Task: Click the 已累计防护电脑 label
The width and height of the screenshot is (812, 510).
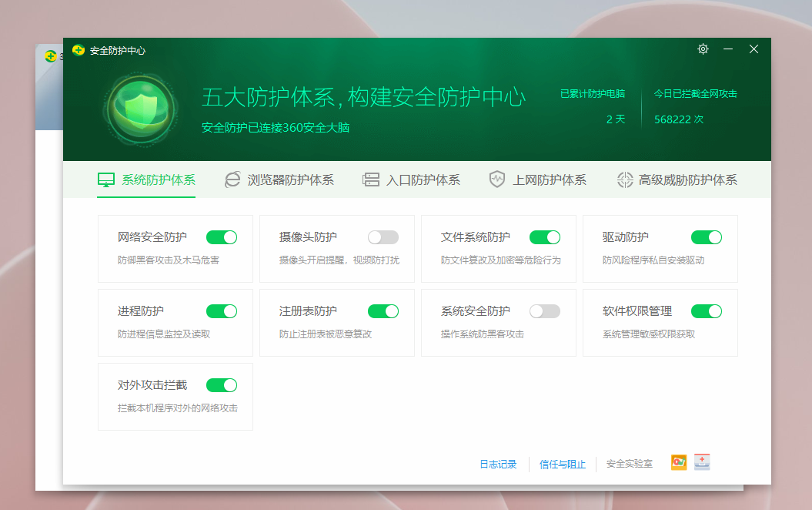Action: click(x=593, y=94)
